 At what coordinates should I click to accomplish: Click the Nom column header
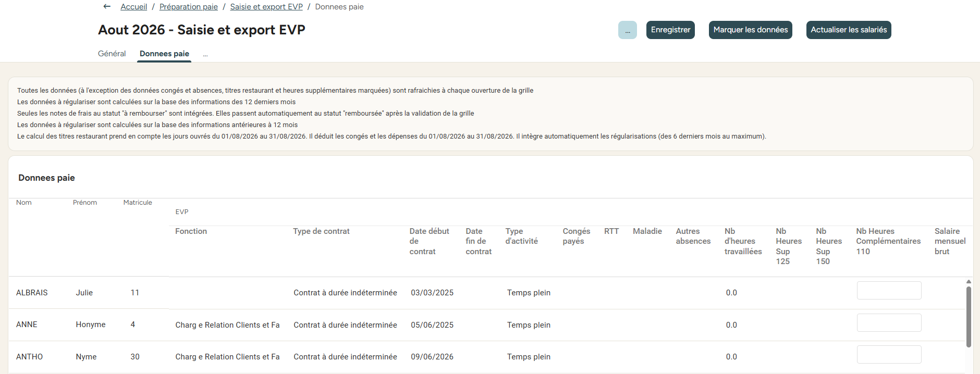pyautogui.click(x=24, y=203)
